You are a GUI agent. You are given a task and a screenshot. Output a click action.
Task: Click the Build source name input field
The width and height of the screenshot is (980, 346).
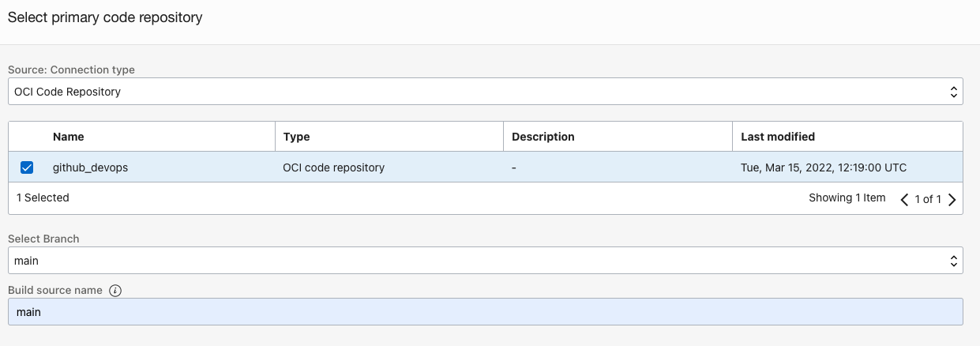pos(485,312)
